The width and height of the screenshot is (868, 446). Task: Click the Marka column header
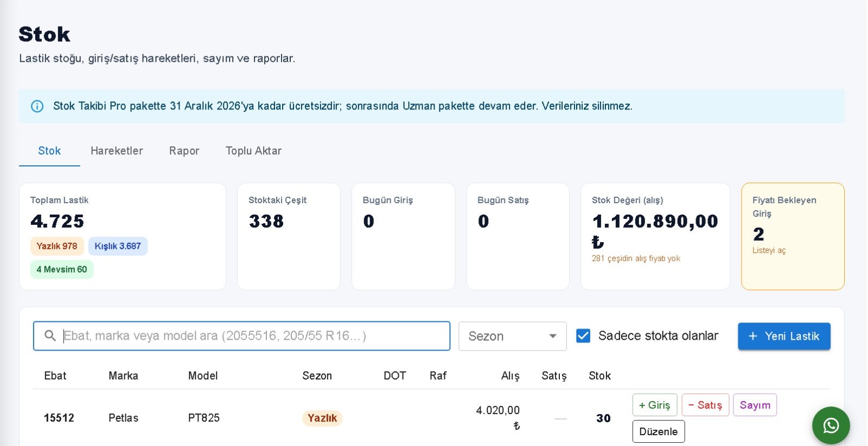(123, 376)
